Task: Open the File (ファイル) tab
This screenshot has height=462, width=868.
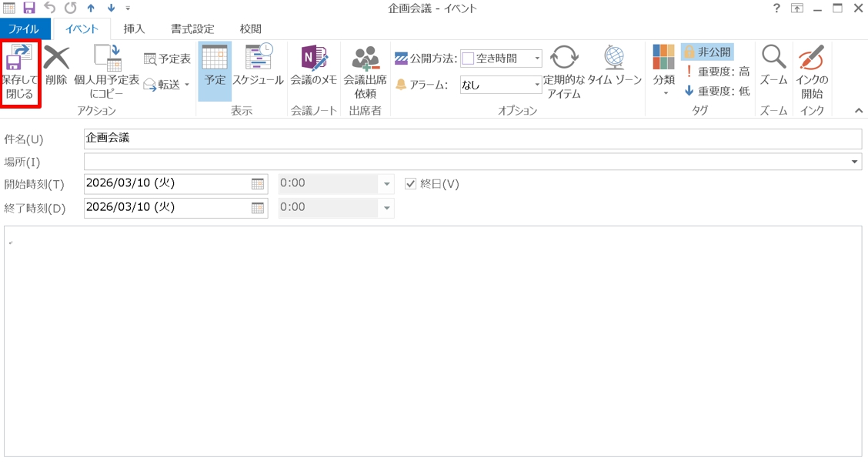Action: click(25, 29)
